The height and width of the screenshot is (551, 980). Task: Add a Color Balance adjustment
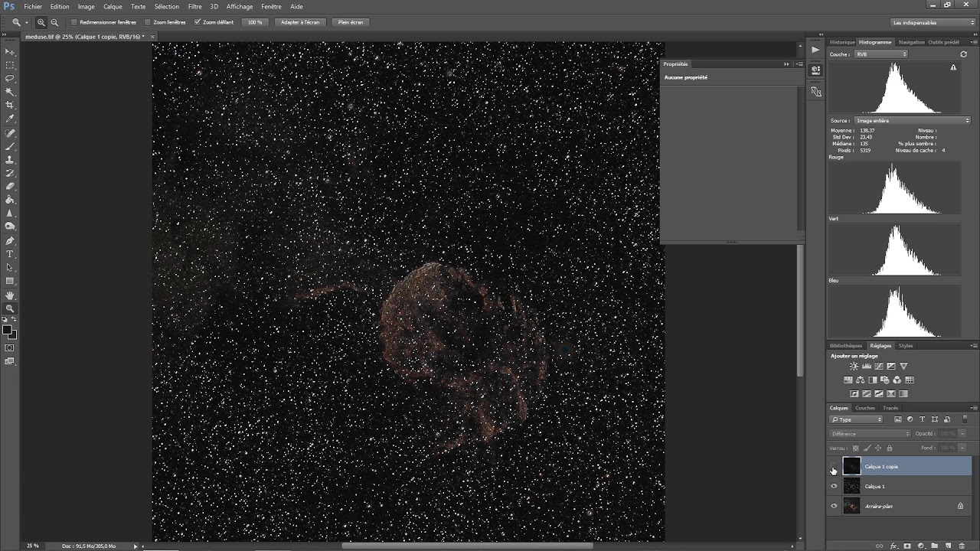pyautogui.click(x=860, y=380)
